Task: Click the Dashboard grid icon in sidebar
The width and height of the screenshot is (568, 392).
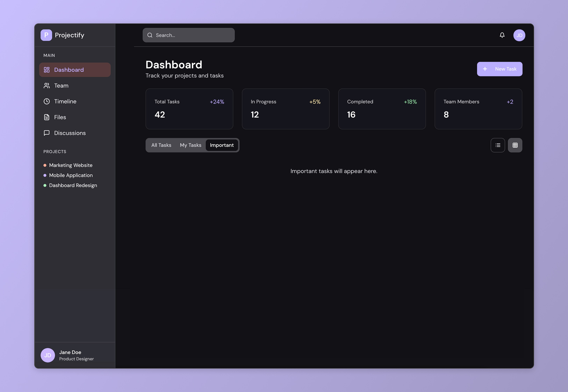Action: pyautogui.click(x=47, y=70)
